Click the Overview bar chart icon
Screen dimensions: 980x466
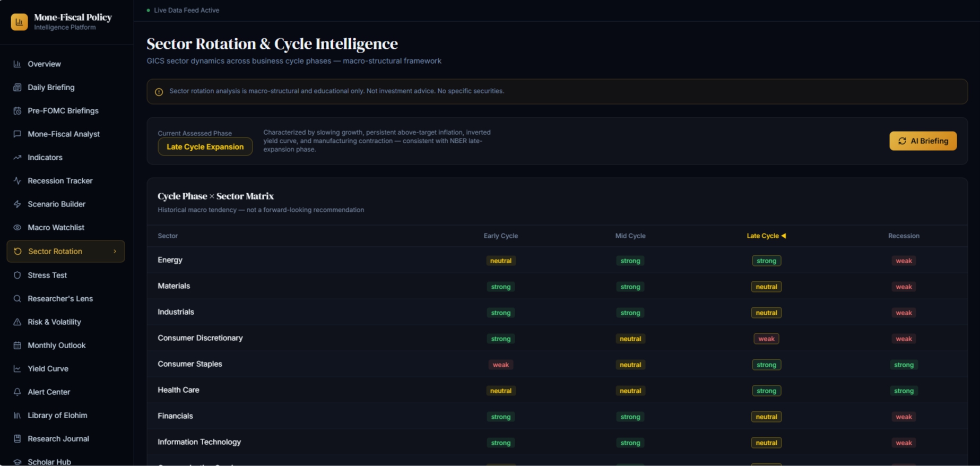click(x=17, y=64)
